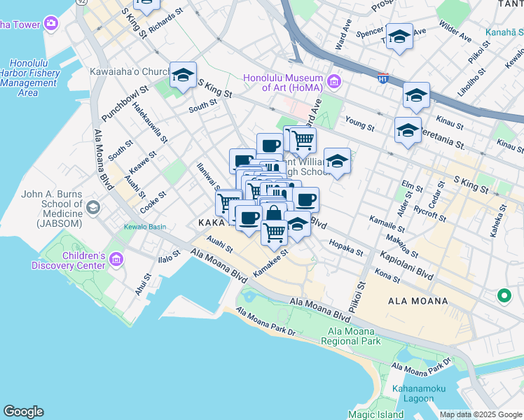Viewport: 524px width, 420px height.
Task: Select Cedar St street label
Action: point(436,195)
